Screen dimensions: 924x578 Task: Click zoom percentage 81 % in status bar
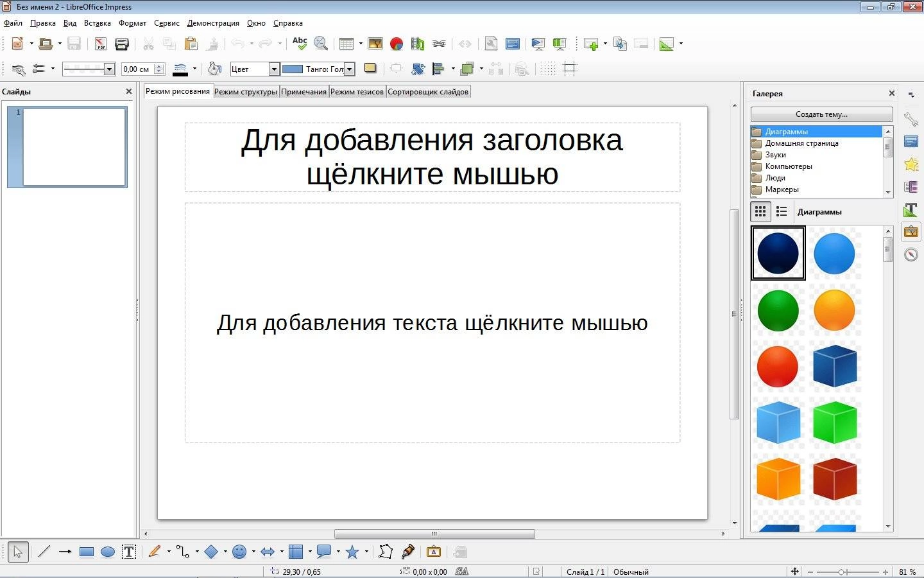[907, 572]
